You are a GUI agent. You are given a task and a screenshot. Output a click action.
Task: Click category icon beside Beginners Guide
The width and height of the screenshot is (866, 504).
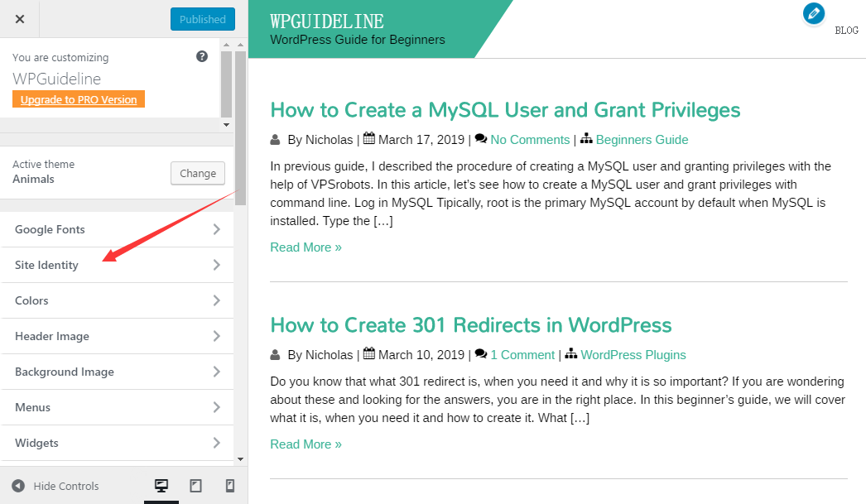pyautogui.click(x=586, y=138)
